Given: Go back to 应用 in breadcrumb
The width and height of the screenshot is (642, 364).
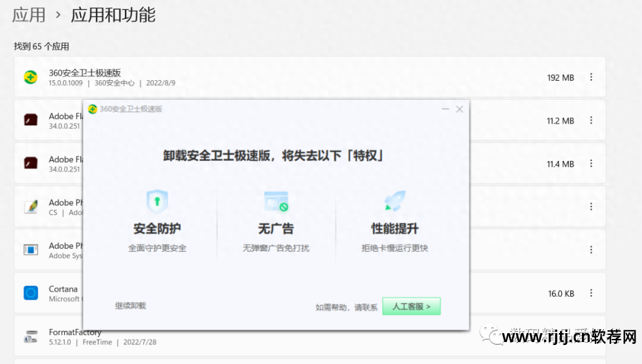Looking at the screenshot, I should (x=29, y=15).
